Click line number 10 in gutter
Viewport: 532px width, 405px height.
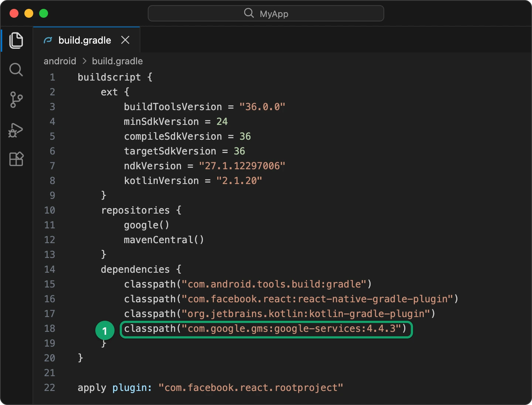pyautogui.click(x=50, y=210)
